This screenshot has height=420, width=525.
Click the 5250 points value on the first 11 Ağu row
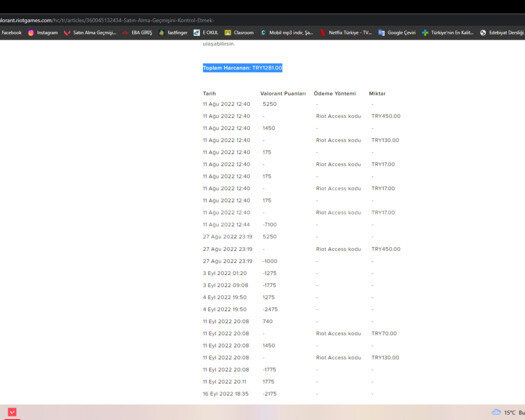click(x=270, y=104)
